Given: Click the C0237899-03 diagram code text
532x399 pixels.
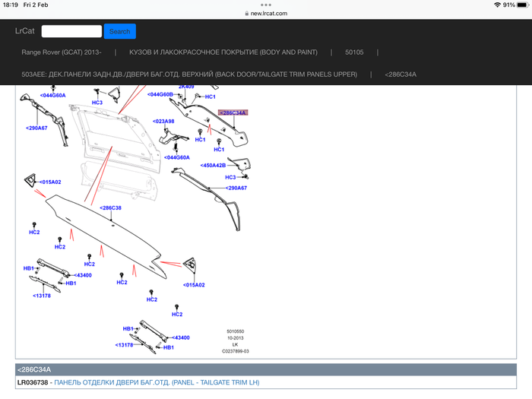Looking at the screenshot, I should coord(236,351).
